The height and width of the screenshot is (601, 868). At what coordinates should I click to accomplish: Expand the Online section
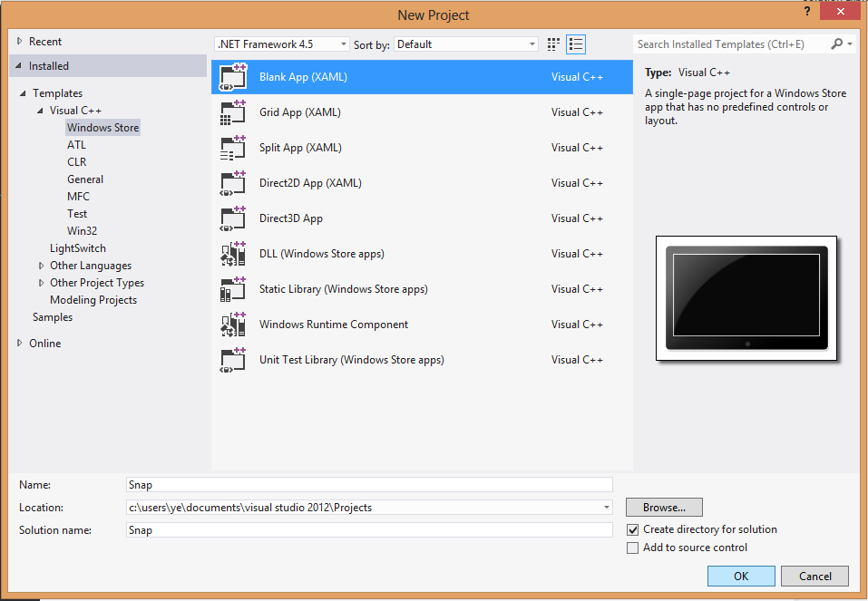point(21,344)
